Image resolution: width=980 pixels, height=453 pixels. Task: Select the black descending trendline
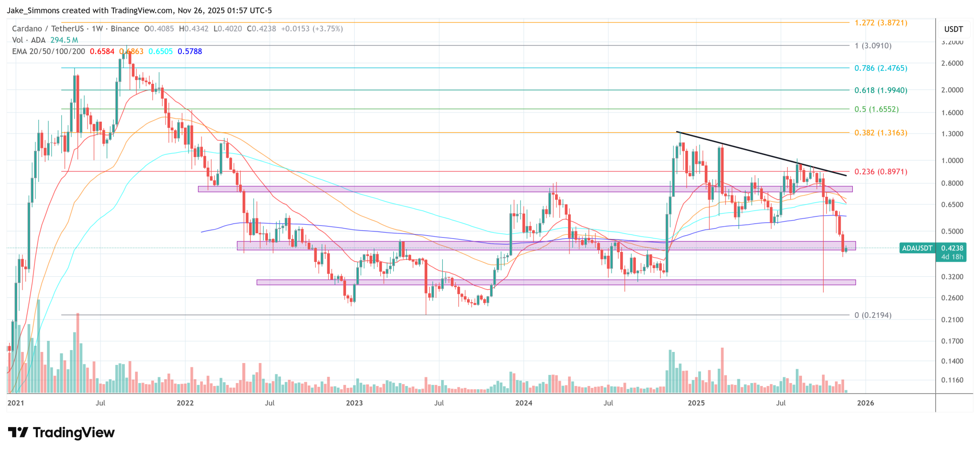pos(761,153)
